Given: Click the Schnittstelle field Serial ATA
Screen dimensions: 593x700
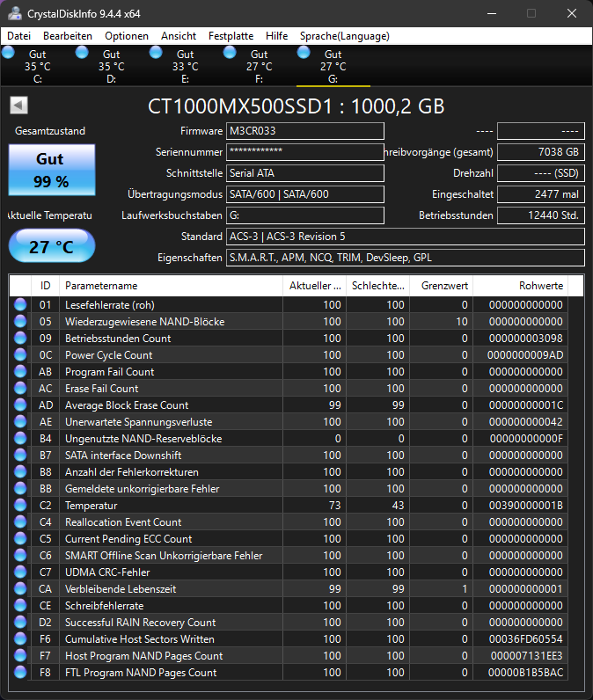Looking at the screenshot, I should click(305, 172).
